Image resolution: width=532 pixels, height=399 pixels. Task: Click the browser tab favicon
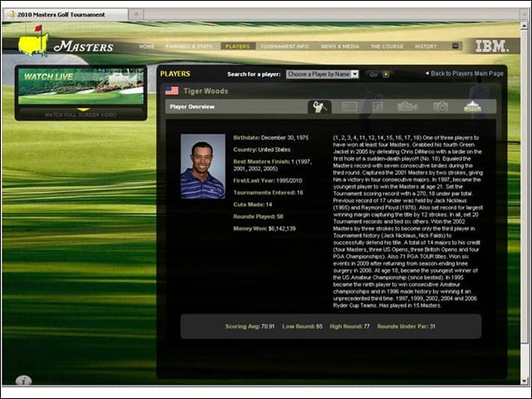pyautogui.click(x=12, y=15)
